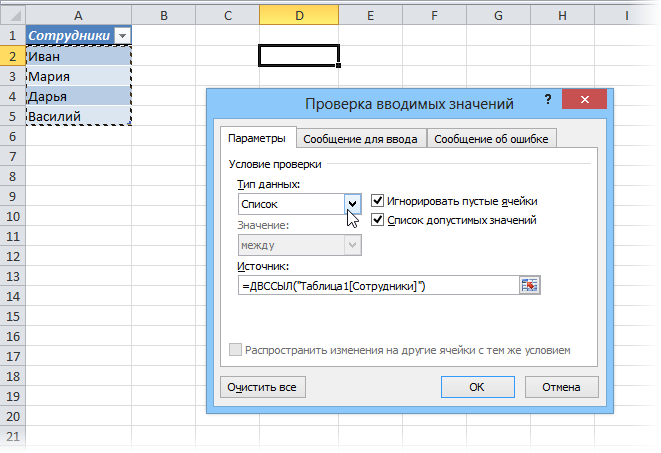Toggle Список допустимых значений checkbox
This screenshot has height=453, width=661.
coord(377,220)
